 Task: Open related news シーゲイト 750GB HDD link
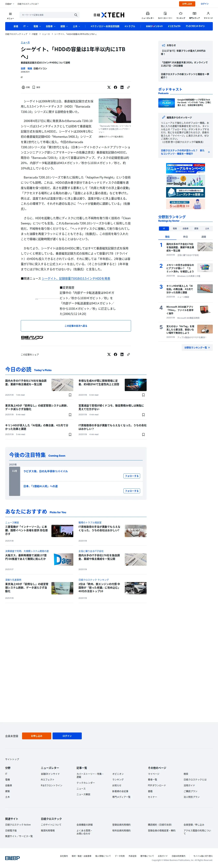point(76,278)
